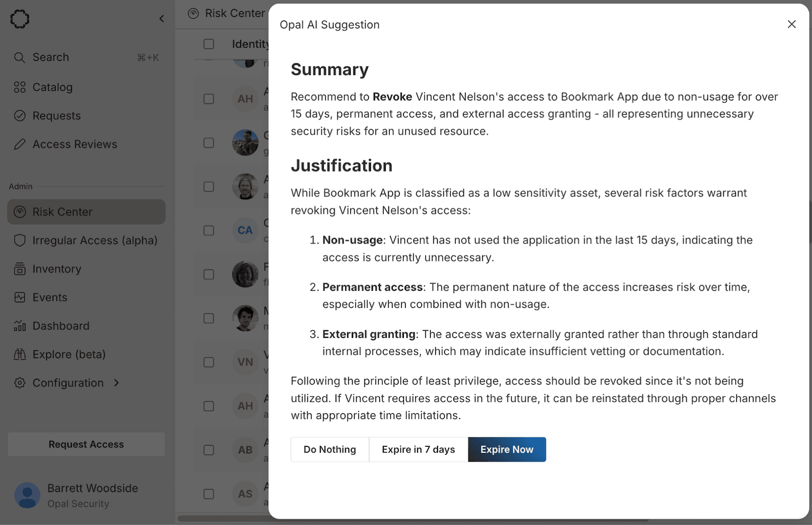Viewport: 812px width, 525px height.
Task: Click the 'Opal AI Suggestion' dialog title
Action: point(330,25)
